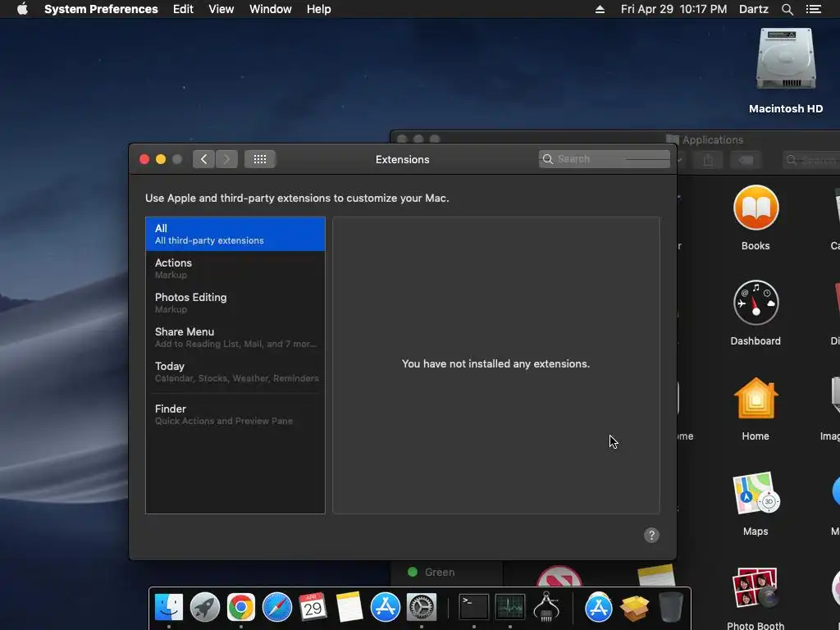The height and width of the screenshot is (630, 840).
Task: Open Notification Center list icon
Action: coord(813,9)
